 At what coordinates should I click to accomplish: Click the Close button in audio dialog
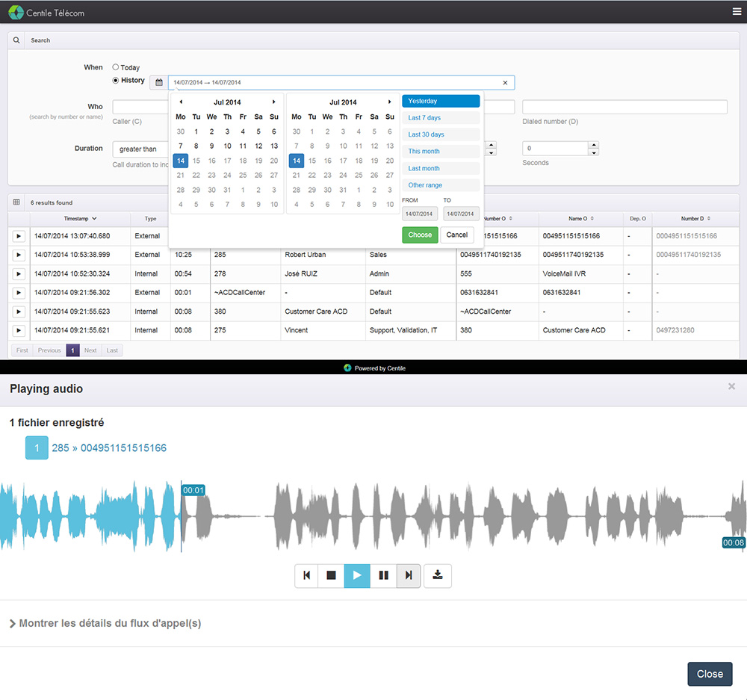pyautogui.click(x=710, y=674)
